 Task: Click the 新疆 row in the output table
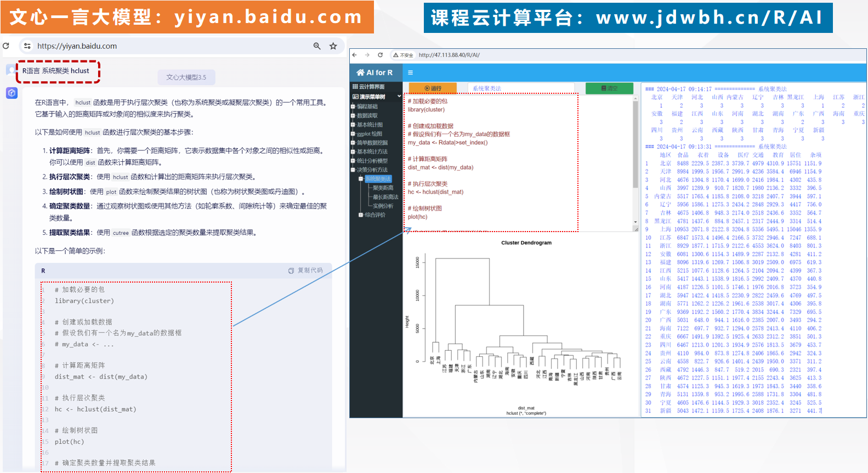click(x=734, y=410)
